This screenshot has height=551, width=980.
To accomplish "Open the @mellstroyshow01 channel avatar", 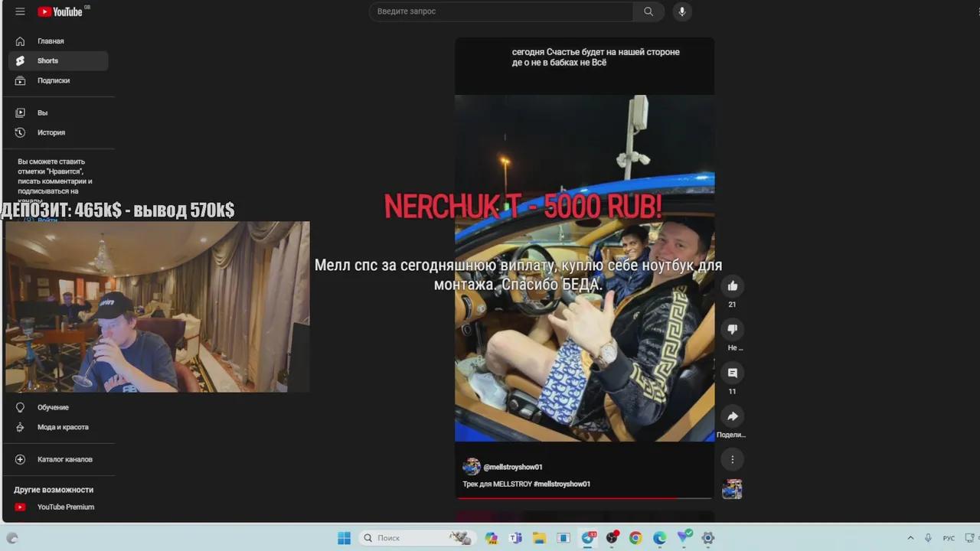I will (x=472, y=467).
